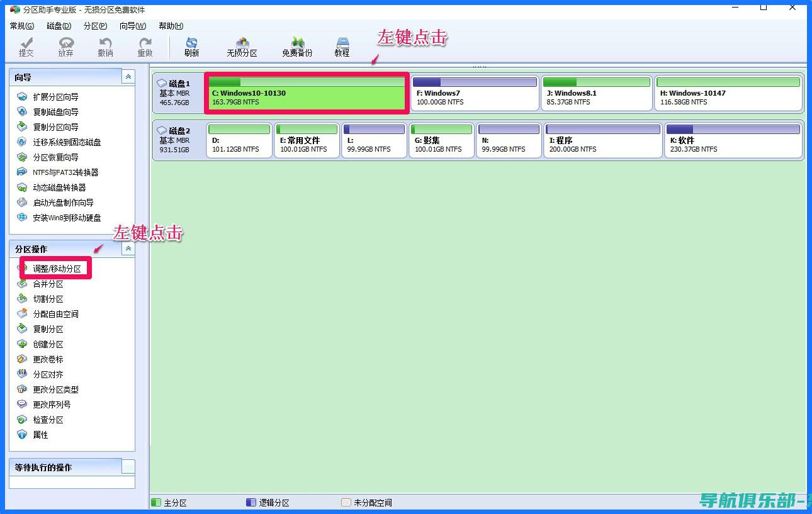Launch the 复制磁盘向导 wizard
Viewport: 812px width, 514px height.
click(48, 112)
